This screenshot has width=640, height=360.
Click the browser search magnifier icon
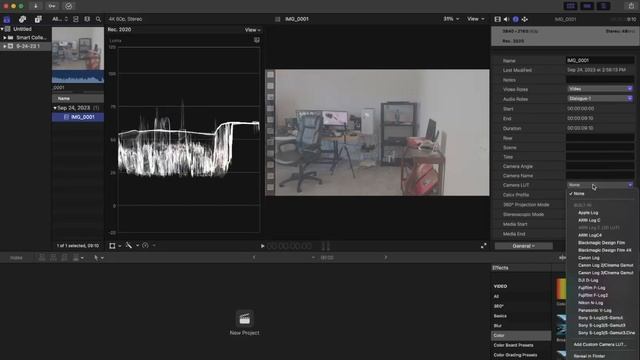point(98,19)
